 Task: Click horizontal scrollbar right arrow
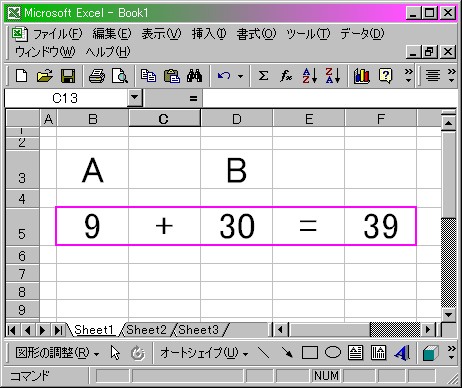(x=428, y=330)
